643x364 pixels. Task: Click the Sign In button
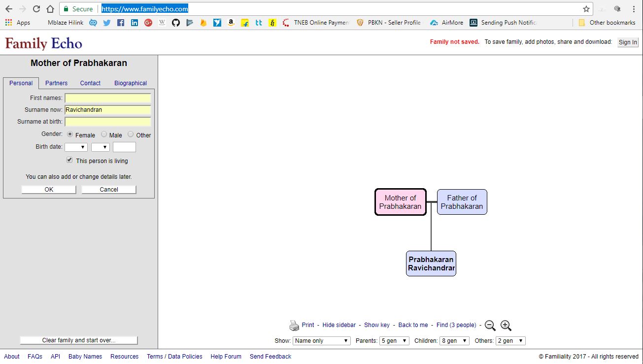coord(627,42)
